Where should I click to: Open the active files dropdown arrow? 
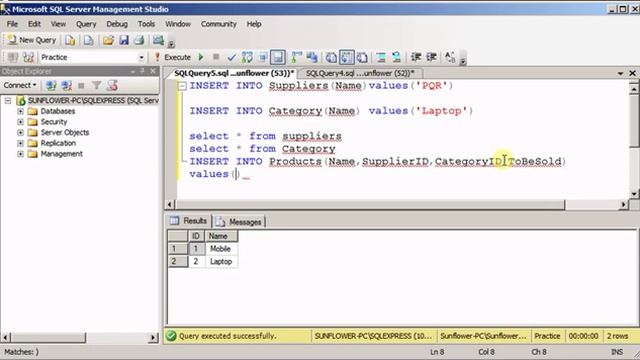click(x=620, y=73)
